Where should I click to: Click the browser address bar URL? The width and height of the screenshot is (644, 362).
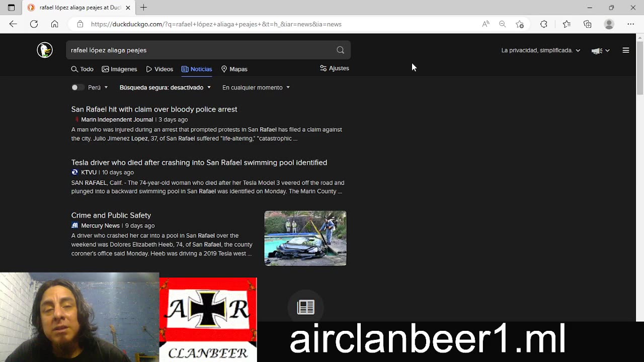pos(216,24)
